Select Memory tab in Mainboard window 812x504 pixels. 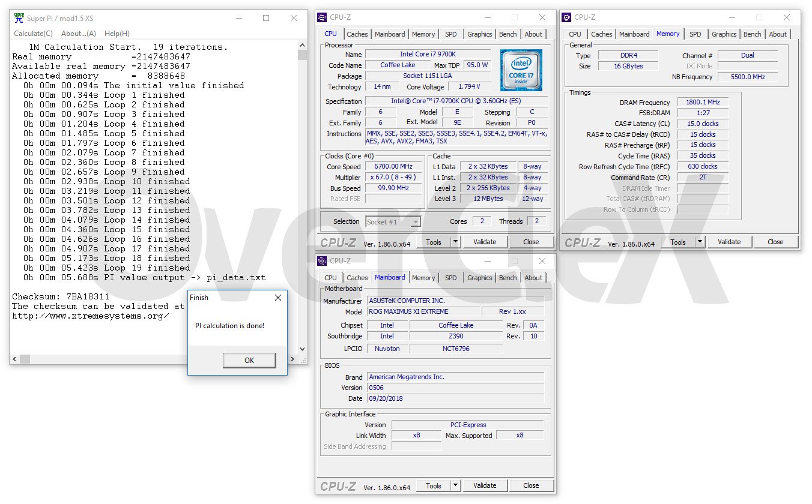pyautogui.click(x=423, y=278)
